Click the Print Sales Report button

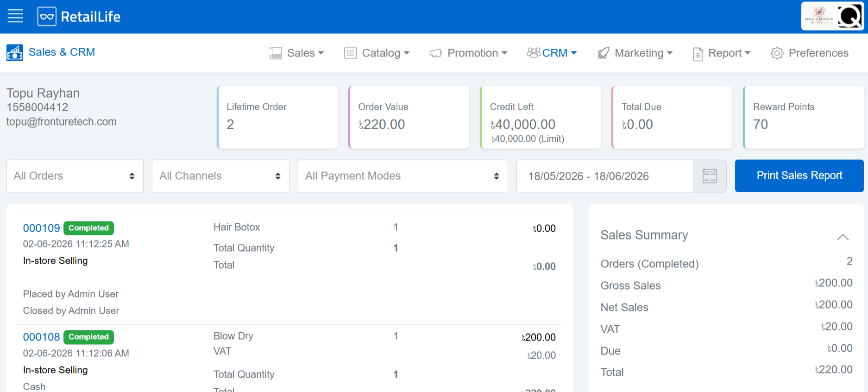tap(799, 176)
